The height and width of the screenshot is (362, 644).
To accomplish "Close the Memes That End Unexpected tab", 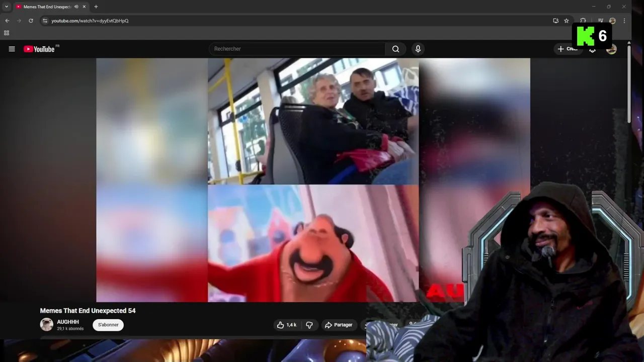I will (x=84, y=7).
